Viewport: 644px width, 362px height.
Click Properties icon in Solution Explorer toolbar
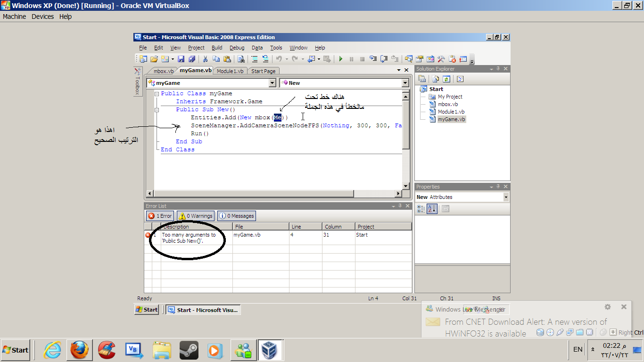(422, 79)
